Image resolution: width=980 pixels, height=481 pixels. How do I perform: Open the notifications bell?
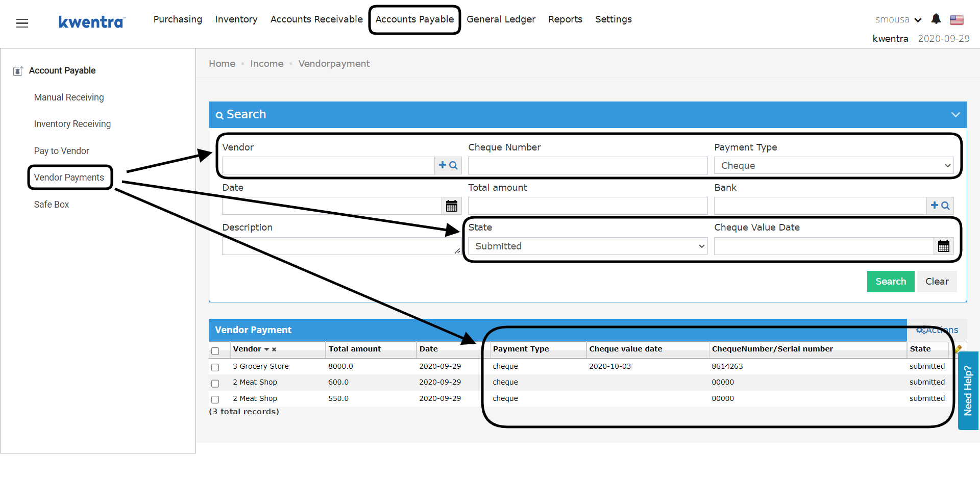tap(936, 19)
